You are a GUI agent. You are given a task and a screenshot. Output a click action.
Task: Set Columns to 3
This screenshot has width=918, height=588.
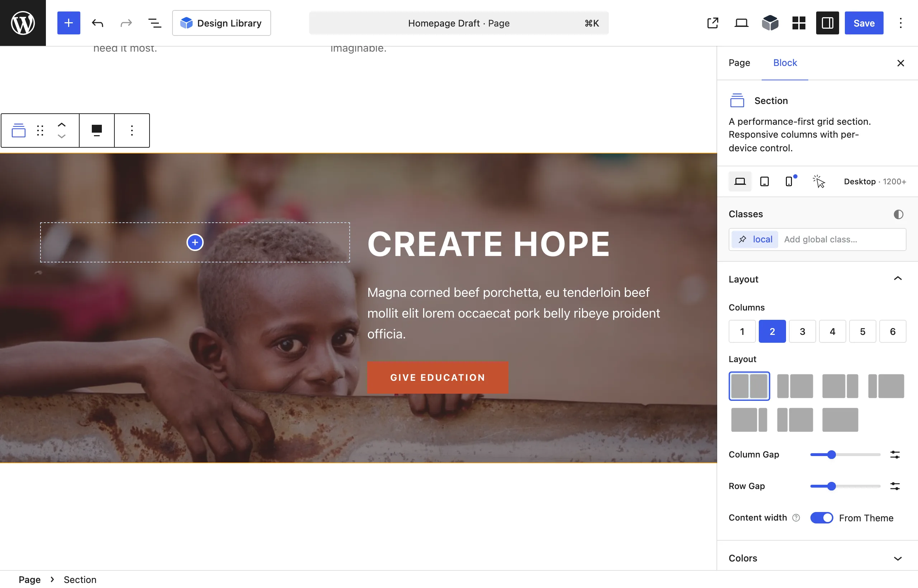pyautogui.click(x=802, y=331)
